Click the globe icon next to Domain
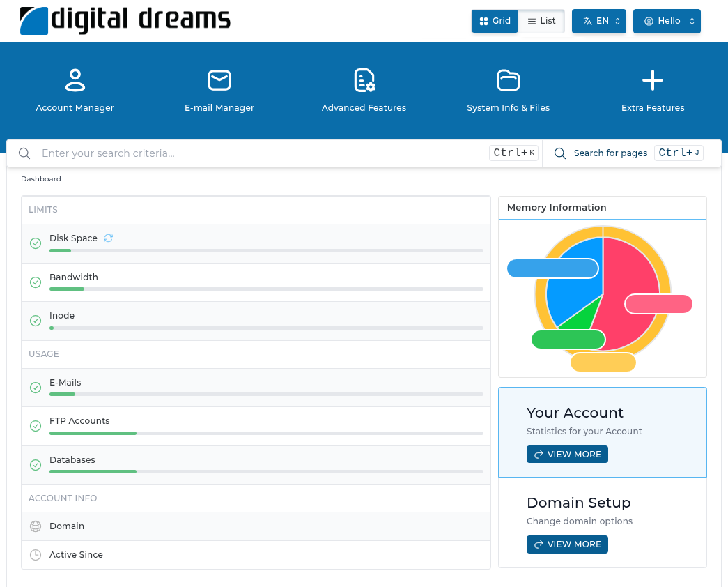Screen dimensions: 728x587 tap(36, 526)
